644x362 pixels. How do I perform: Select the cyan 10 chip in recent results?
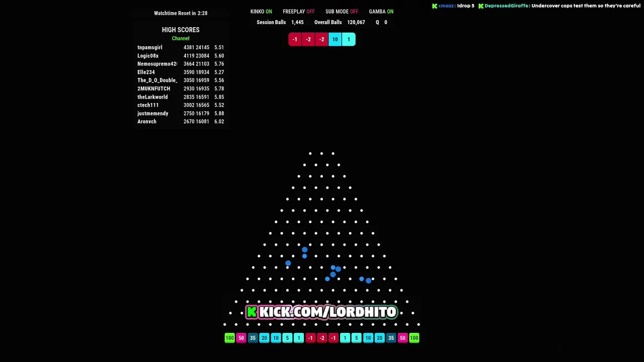[335, 39]
